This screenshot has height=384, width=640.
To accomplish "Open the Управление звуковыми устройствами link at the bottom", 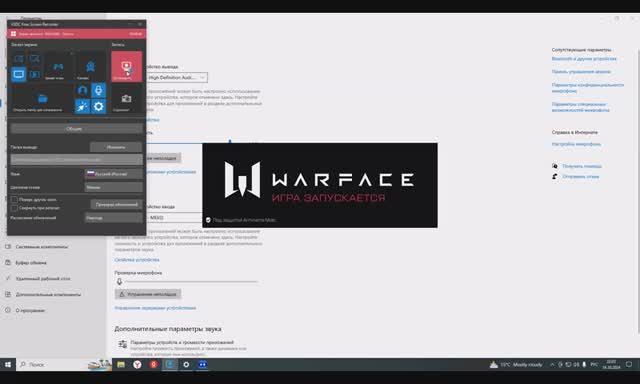I will coord(155,308).
